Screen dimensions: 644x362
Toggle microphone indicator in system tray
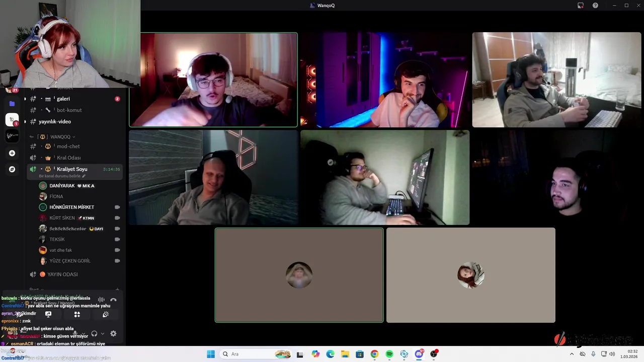tap(593, 354)
